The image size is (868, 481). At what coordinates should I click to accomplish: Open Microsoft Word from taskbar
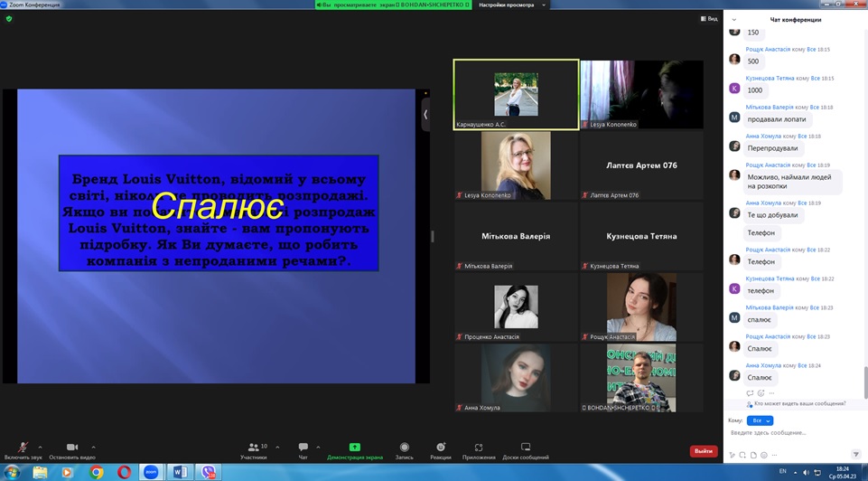click(x=180, y=472)
